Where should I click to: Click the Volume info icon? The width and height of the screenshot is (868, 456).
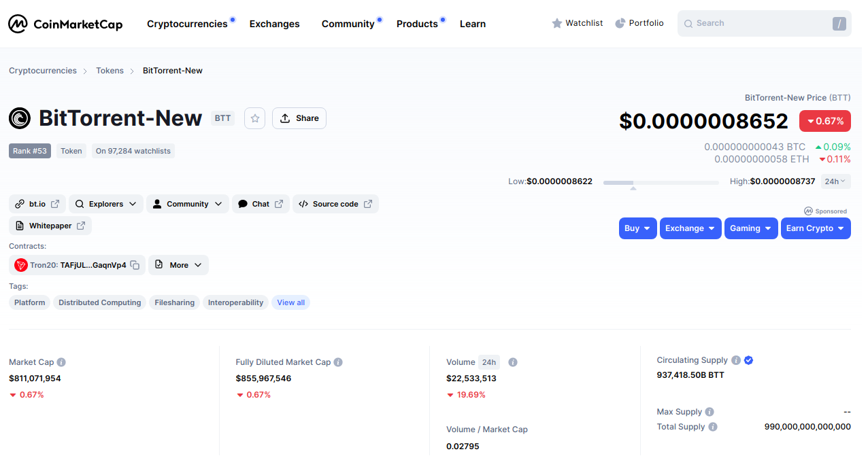click(x=513, y=362)
